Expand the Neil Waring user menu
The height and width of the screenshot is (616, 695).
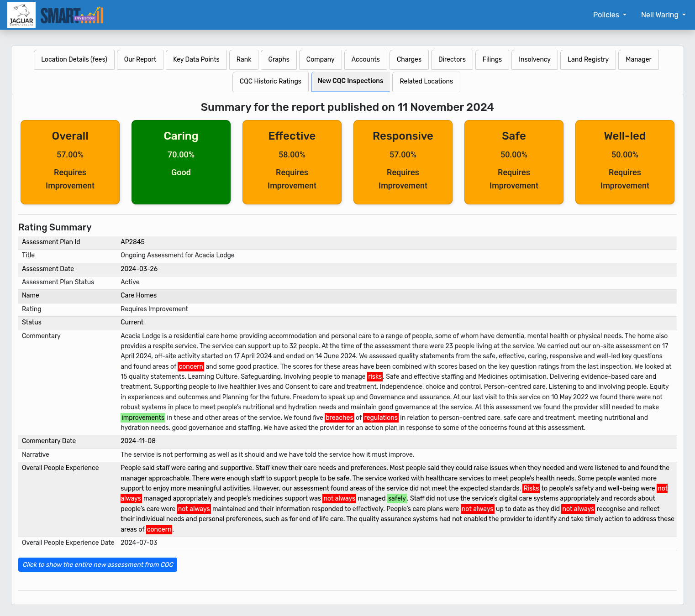[x=663, y=15]
